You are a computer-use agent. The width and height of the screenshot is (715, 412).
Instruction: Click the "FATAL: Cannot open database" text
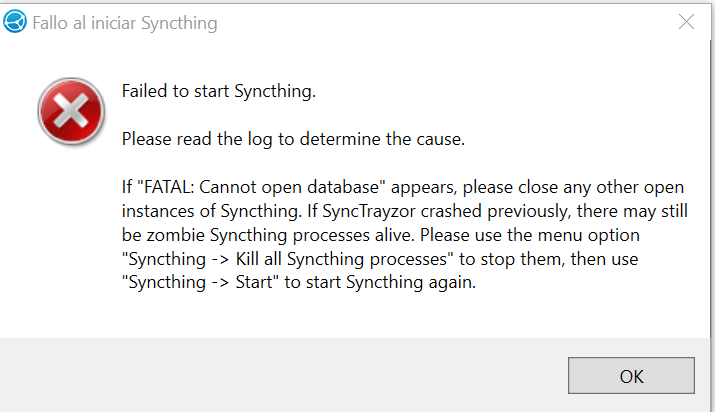(x=260, y=187)
